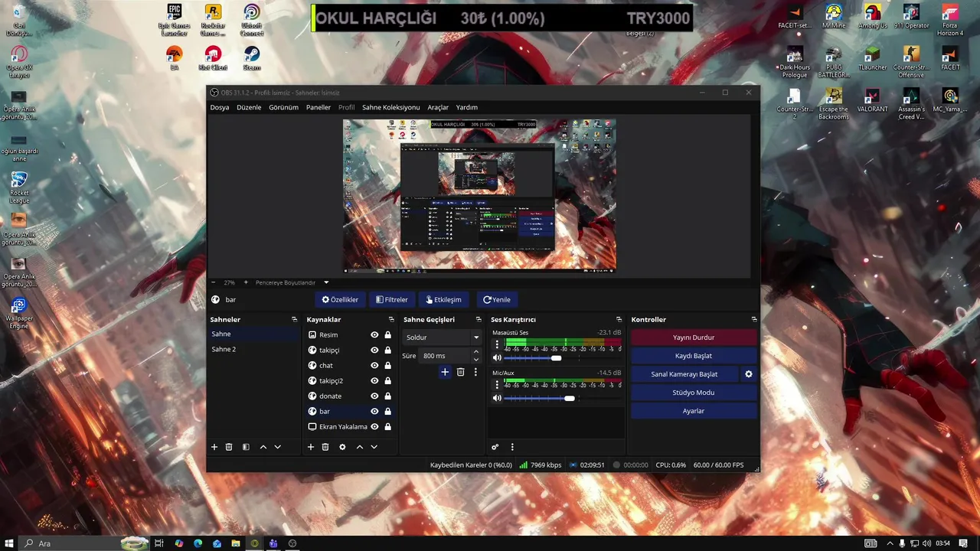Zoom out the preview with the minus icon
Image resolution: width=980 pixels, height=551 pixels.
coord(212,282)
